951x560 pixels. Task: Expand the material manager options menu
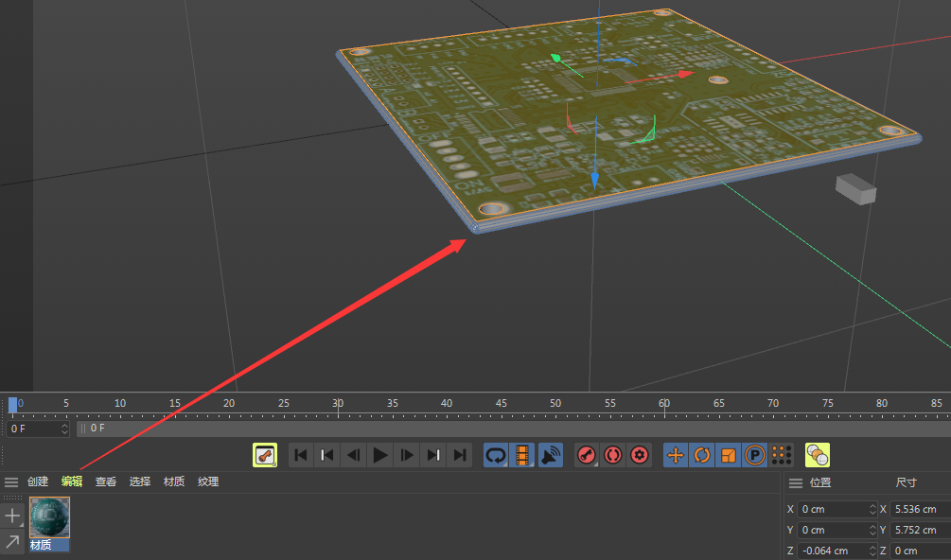click(x=11, y=481)
